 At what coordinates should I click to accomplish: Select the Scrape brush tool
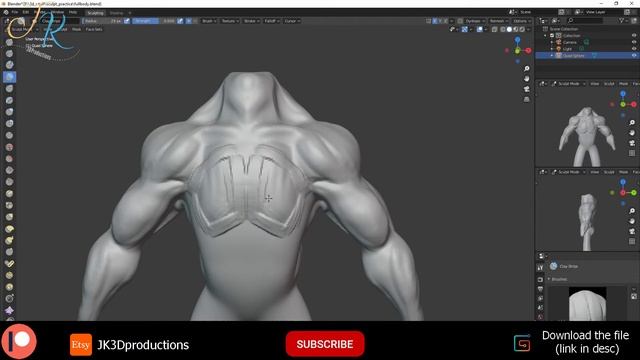(9, 182)
